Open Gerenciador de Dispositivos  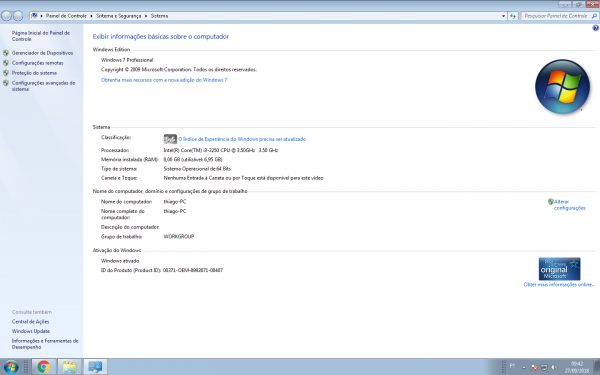42,53
